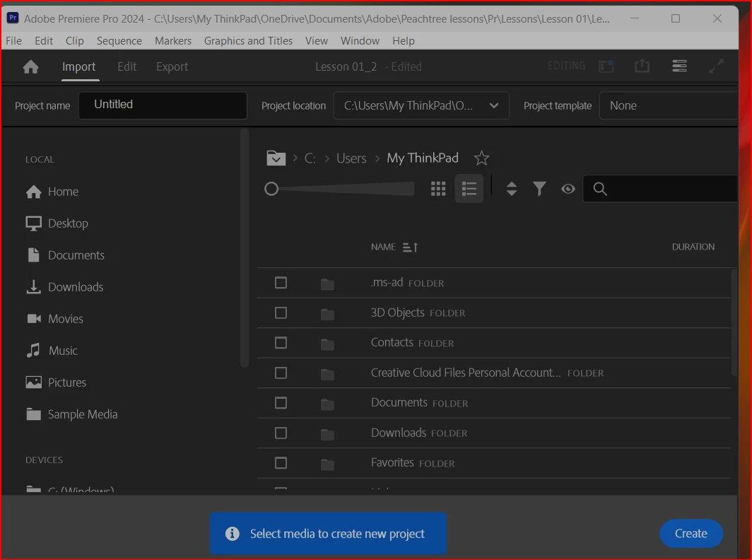Click the Contacts folder icon
Screen dimensions: 752x560
pos(327,344)
